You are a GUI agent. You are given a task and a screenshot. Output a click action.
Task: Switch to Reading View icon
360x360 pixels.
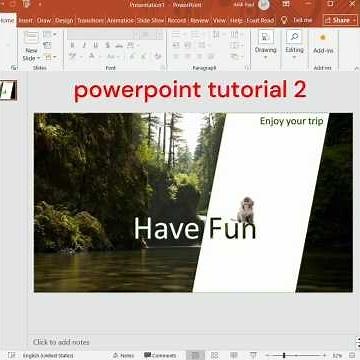(234, 355)
